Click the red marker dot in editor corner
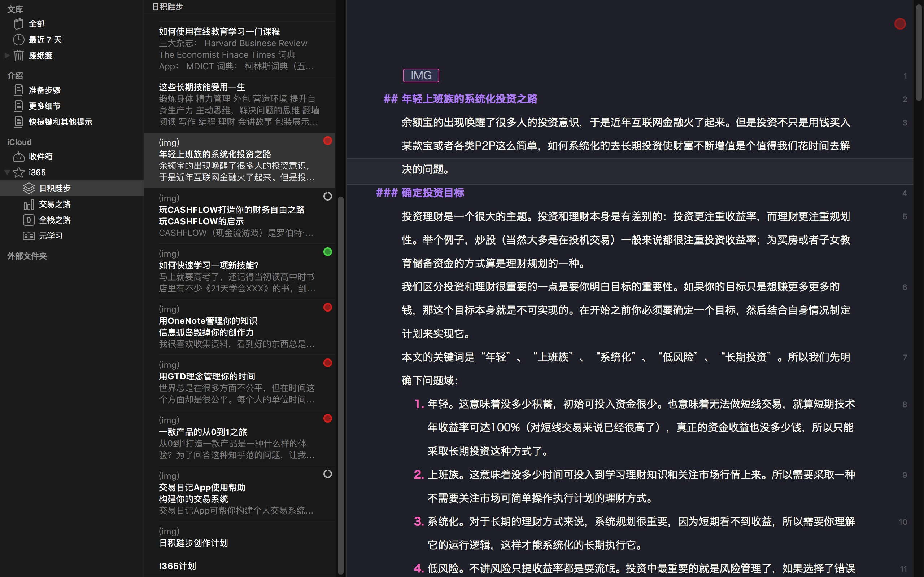The height and width of the screenshot is (577, 924). pyautogui.click(x=900, y=24)
